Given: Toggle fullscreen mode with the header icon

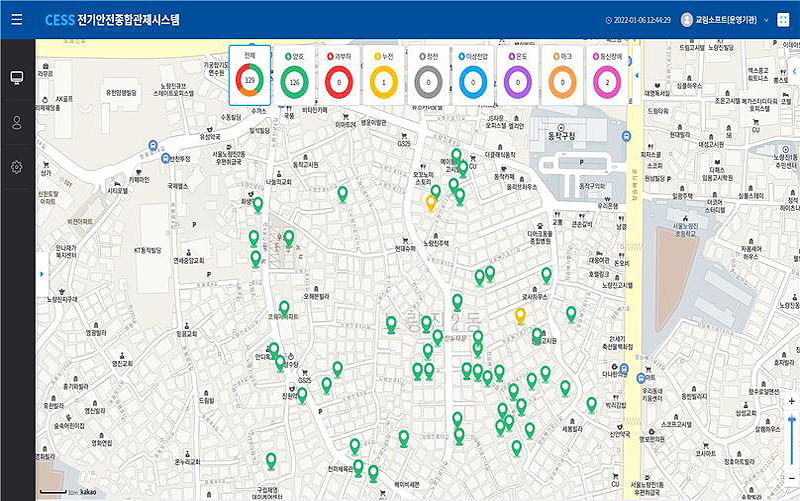Looking at the screenshot, I should (x=782, y=20).
